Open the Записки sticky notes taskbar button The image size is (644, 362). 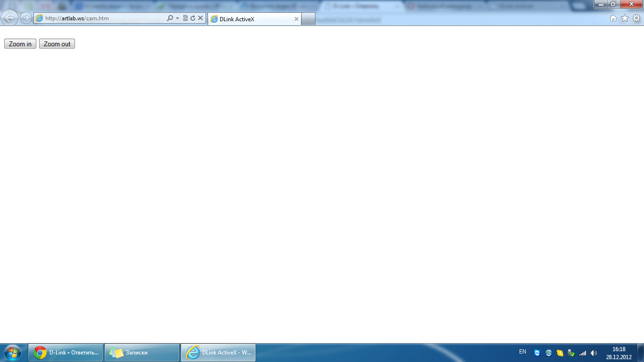(142, 353)
